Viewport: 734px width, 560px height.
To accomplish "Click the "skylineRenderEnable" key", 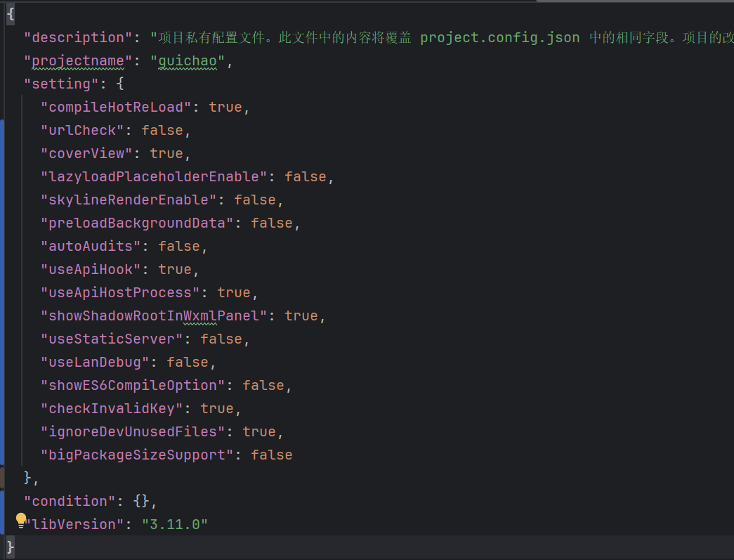I will tap(129, 200).
